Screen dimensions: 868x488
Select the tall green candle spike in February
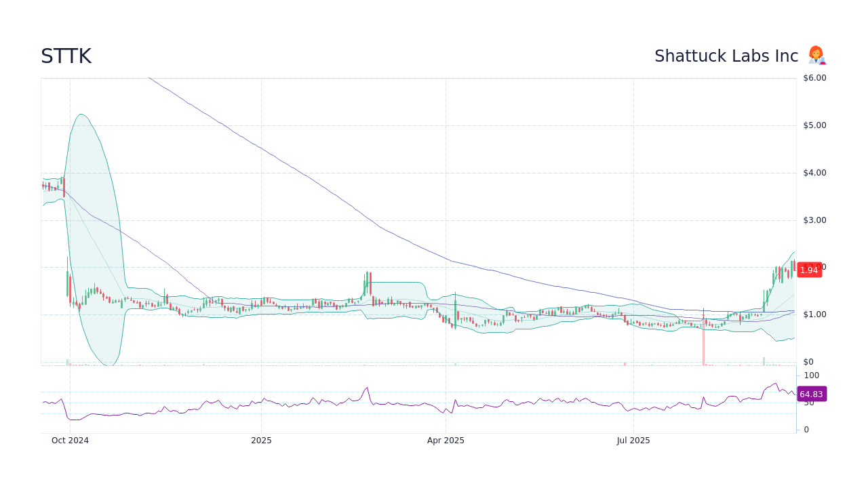(x=366, y=281)
